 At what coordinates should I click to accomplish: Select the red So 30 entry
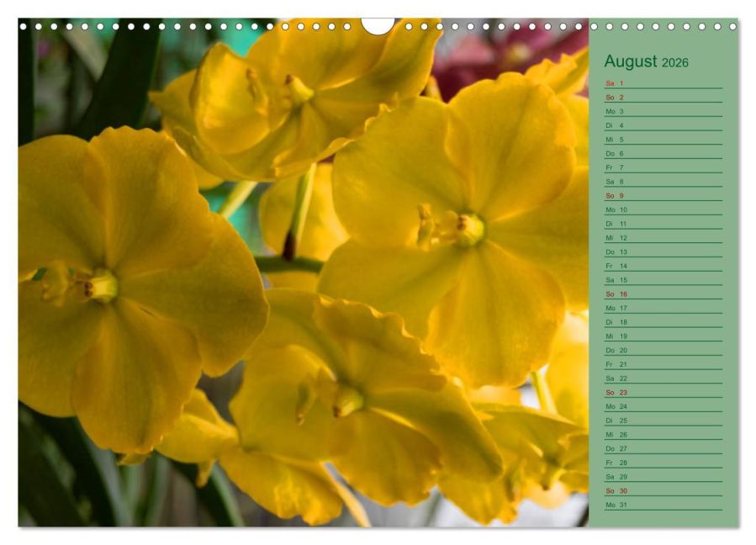click(x=663, y=490)
